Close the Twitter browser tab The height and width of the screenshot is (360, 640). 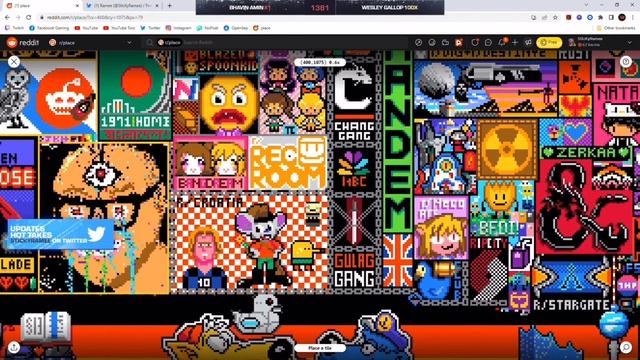(157, 6)
